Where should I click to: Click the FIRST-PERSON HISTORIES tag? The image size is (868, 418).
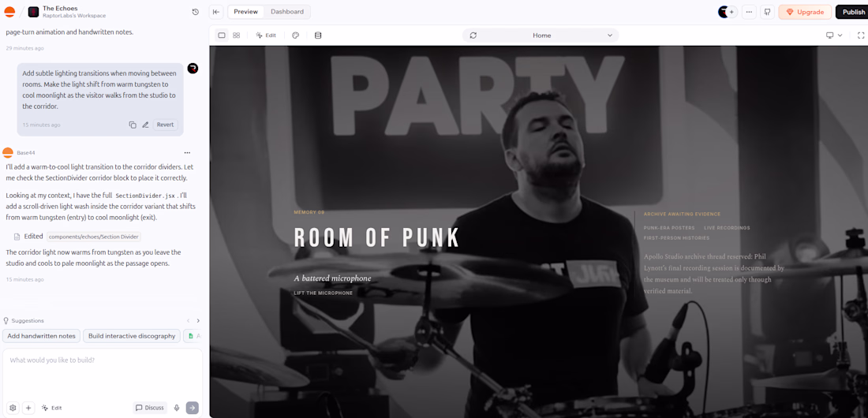point(676,238)
